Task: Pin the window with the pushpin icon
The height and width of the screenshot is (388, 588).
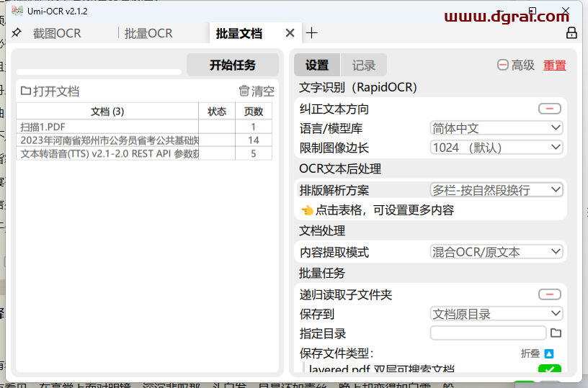Action: point(16,33)
